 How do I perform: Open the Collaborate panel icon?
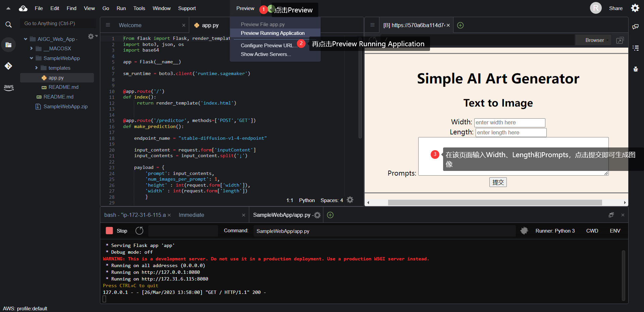pos(635,26)
